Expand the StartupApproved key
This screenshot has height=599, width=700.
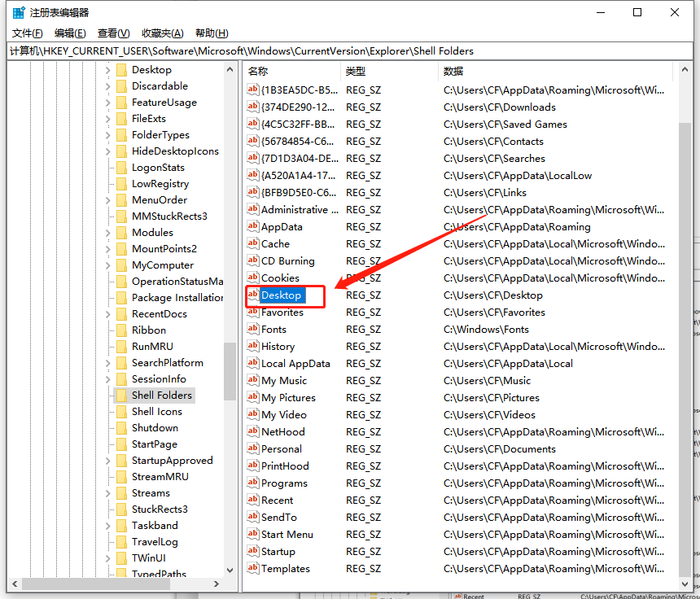pos(107,461)
